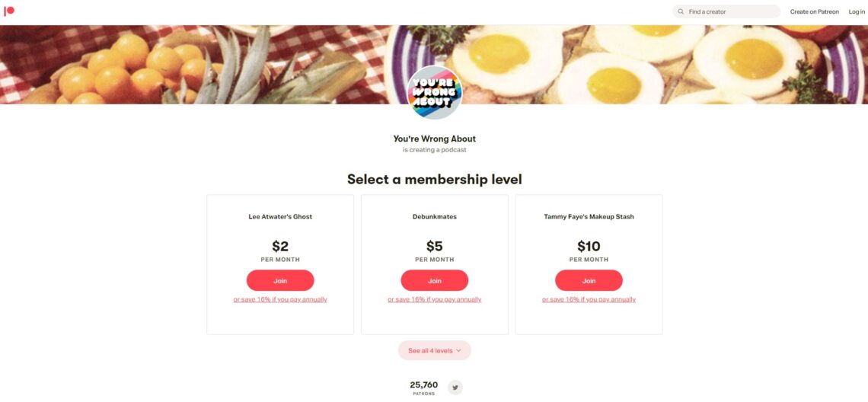This screenshot has width=868, height=402.
Task: Click the You're Wrong About avatar
Action: (x=435, y=93)
